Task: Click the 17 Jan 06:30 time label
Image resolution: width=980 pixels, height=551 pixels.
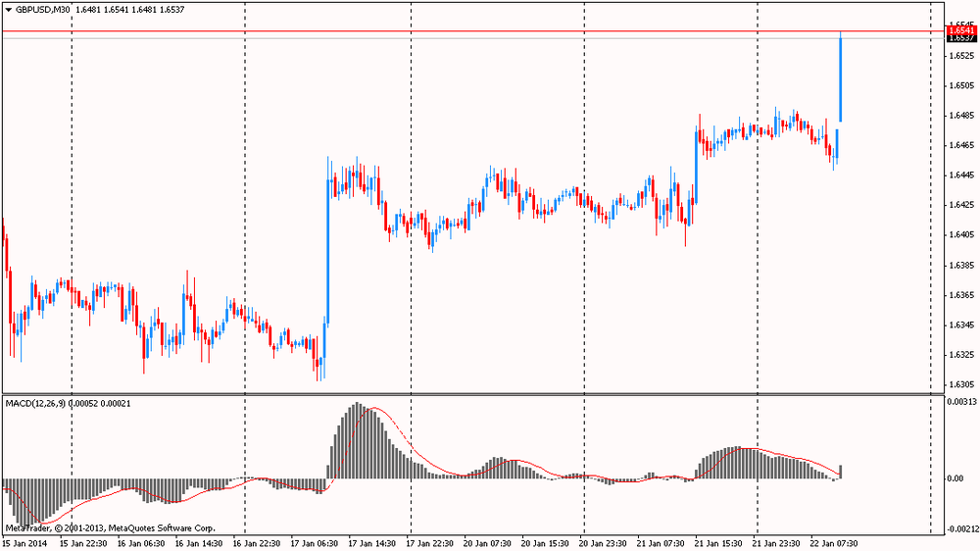Action: 315,543
